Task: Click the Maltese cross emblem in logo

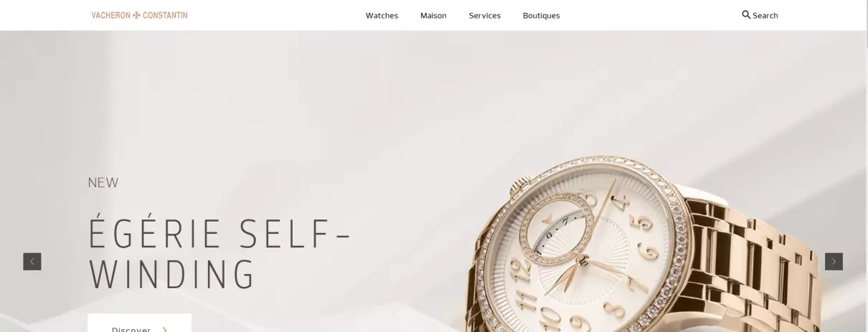Action: [x=136, y=15]
